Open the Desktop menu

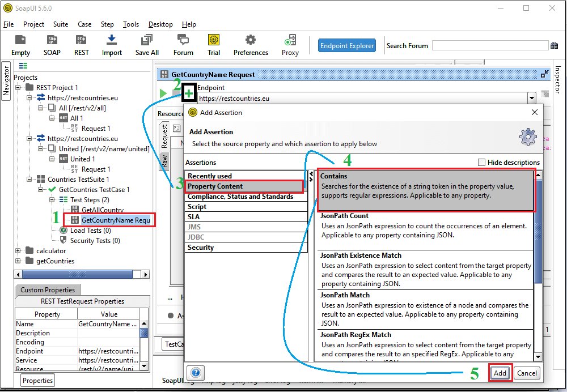point(160,24)
